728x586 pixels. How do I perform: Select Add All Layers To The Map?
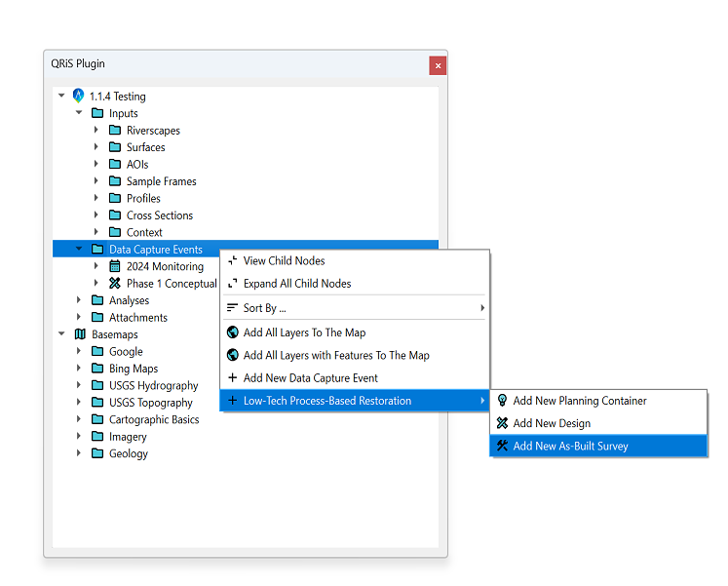pos(355,332)
